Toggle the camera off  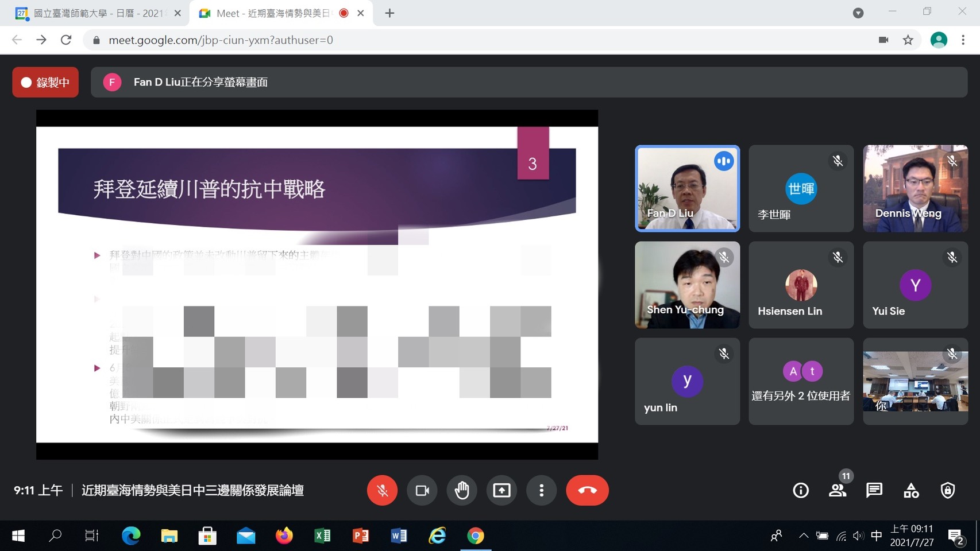click(x=422, y=490)
